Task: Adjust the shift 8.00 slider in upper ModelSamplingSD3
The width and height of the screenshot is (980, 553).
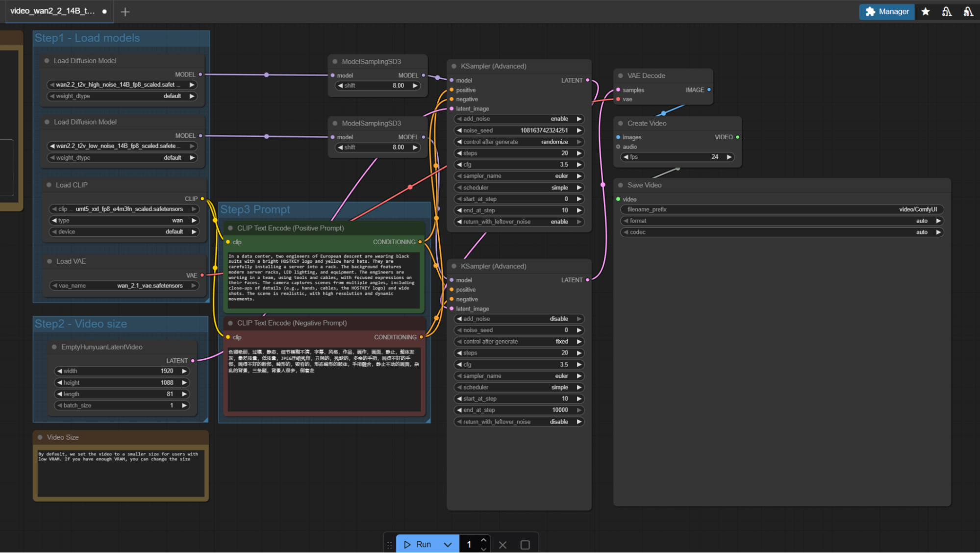Action: tap(377, 85)
